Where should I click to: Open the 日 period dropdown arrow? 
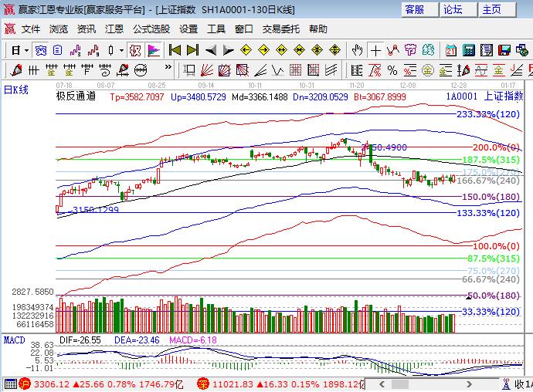tap(25, 50)
